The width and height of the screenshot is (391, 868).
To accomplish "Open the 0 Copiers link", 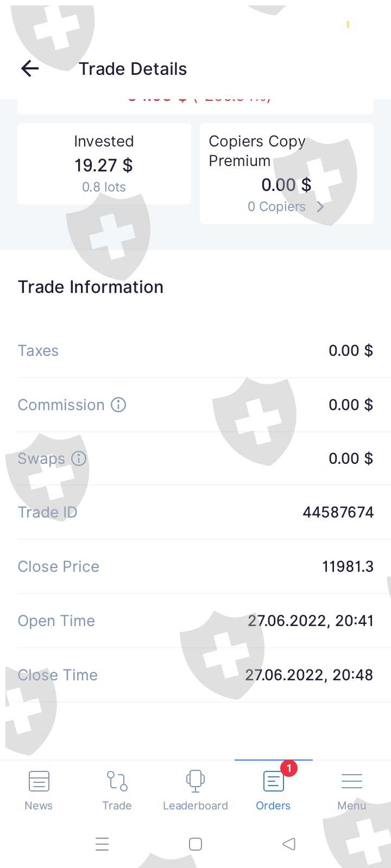I will click(x=276, y=207).
